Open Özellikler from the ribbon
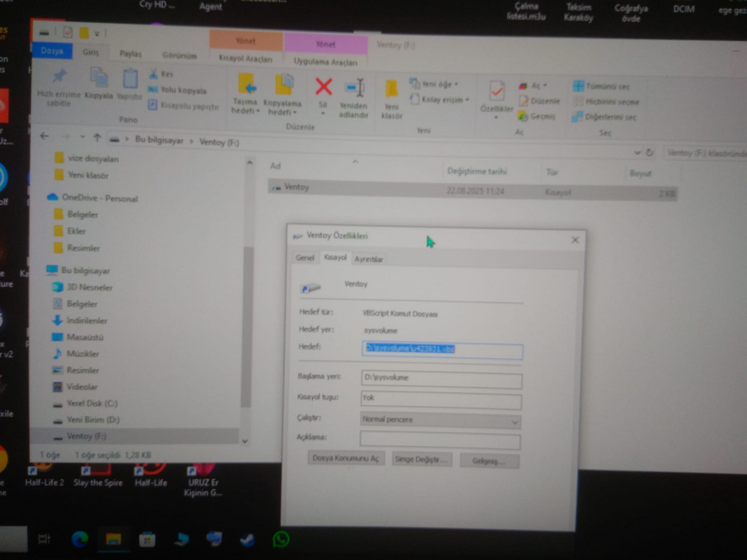This screenshot has height=560, width=747. tap(496, 99)
